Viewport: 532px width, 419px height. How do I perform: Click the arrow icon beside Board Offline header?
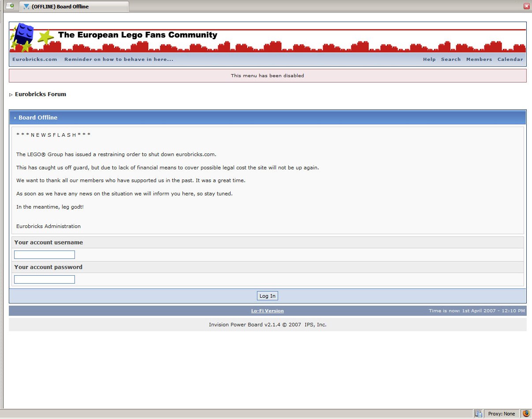pyautogui.click(x=15, y=118)
